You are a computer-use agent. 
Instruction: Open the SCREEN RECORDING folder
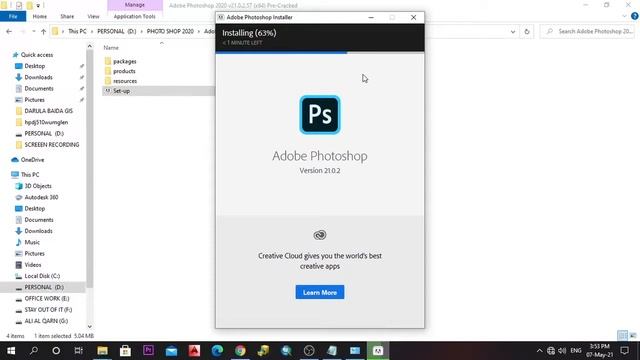tap(52, 144)
